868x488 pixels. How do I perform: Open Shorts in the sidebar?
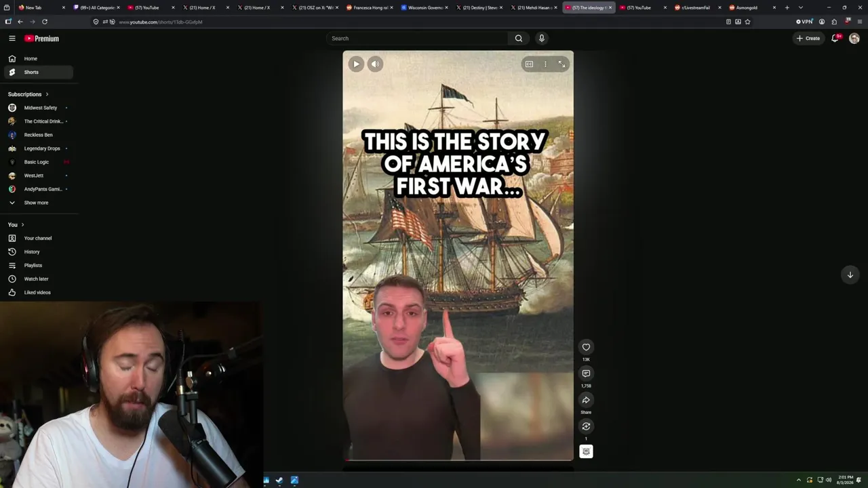(38, 73)
